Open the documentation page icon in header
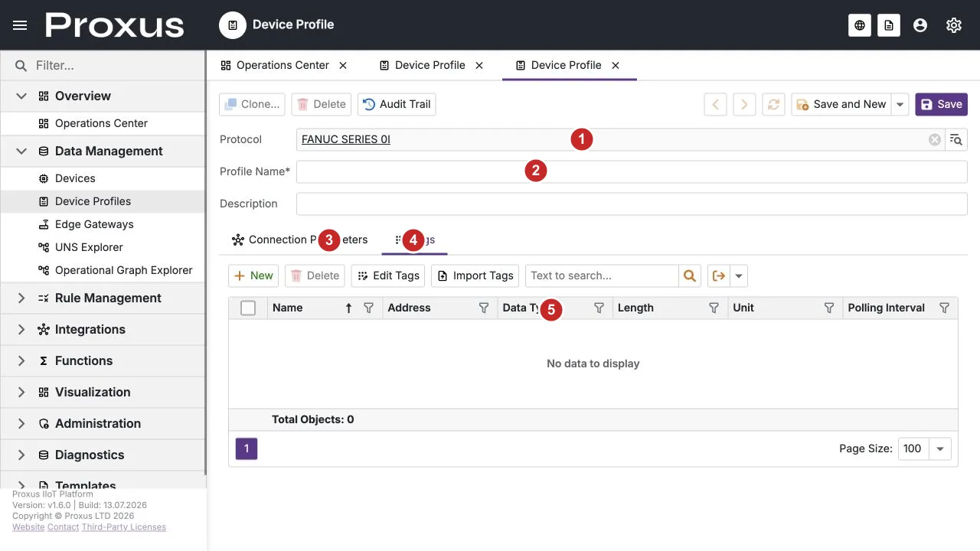 (x=888, y=25)
